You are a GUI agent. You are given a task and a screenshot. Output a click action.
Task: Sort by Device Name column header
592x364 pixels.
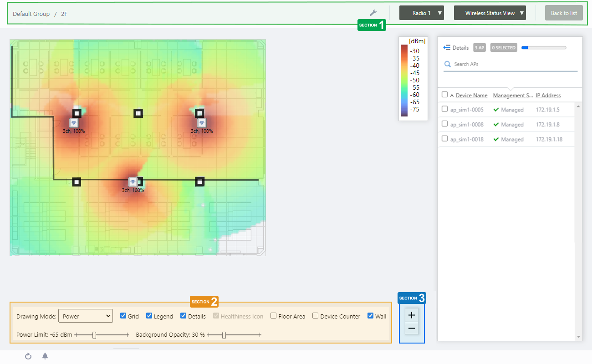click(471, 96)
